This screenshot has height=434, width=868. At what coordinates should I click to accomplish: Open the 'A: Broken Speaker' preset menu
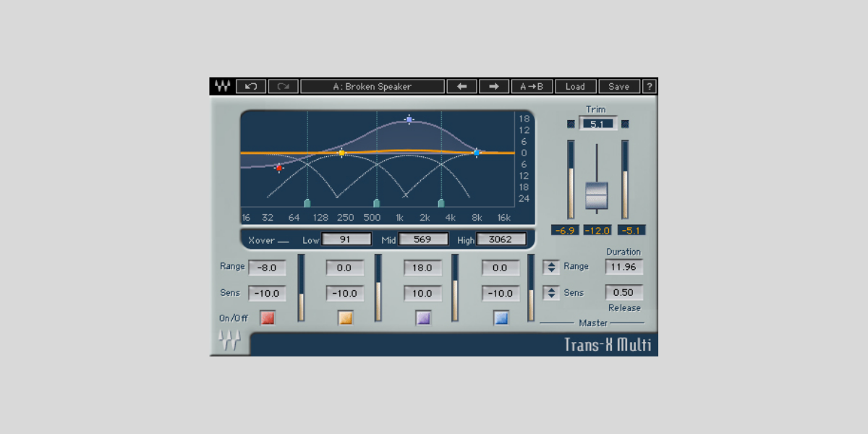373,87
